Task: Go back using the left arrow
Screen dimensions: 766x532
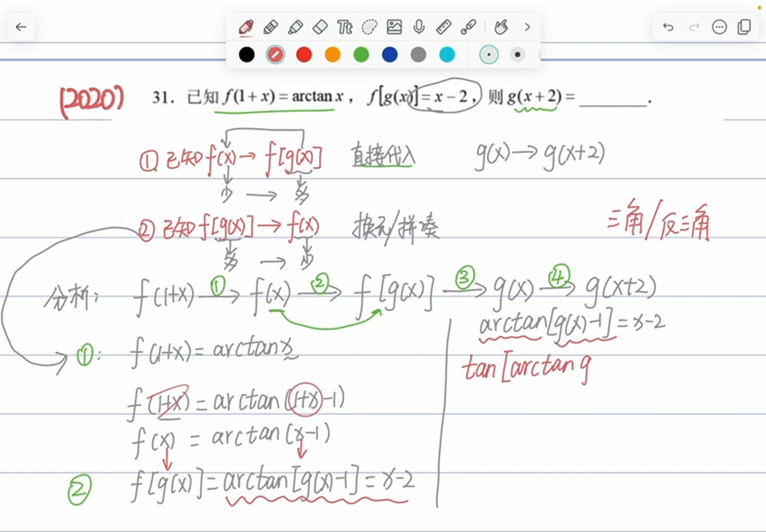Action: [21, 27]
